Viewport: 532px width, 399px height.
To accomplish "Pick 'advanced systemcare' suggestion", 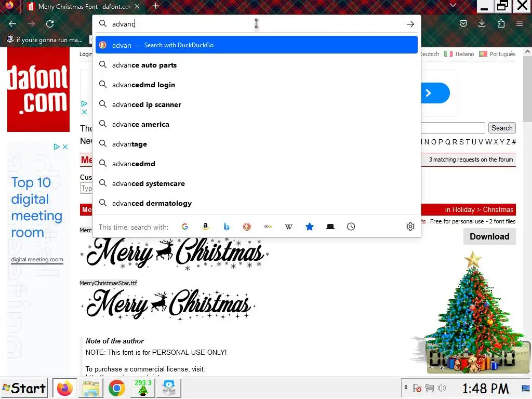I will tap(257, 183).
